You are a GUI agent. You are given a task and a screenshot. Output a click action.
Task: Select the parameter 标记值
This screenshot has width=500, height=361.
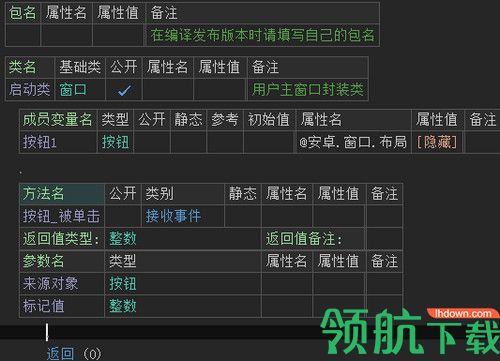point(44,306)
